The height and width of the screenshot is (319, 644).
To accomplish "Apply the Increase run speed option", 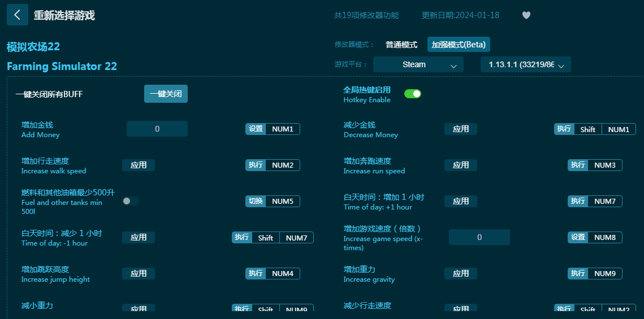I will tap(460, 165).
